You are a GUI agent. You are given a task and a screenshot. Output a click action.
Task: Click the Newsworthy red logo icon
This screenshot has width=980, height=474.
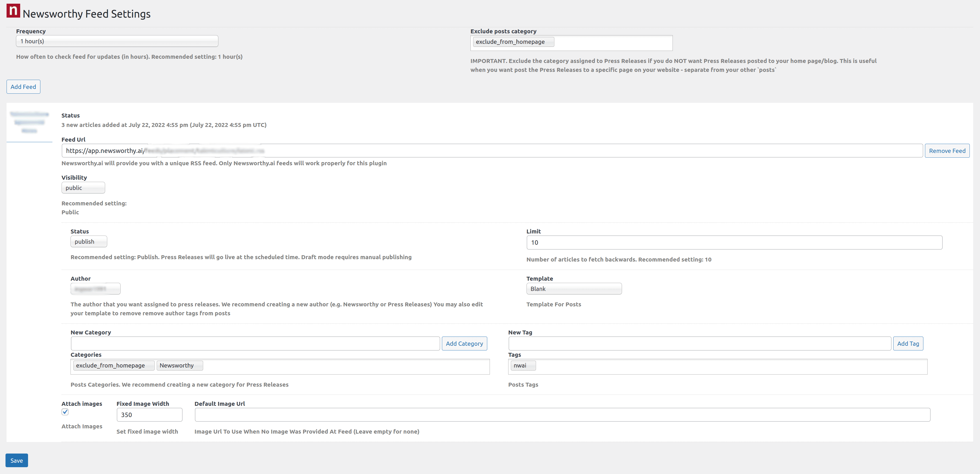click(13, 11)
